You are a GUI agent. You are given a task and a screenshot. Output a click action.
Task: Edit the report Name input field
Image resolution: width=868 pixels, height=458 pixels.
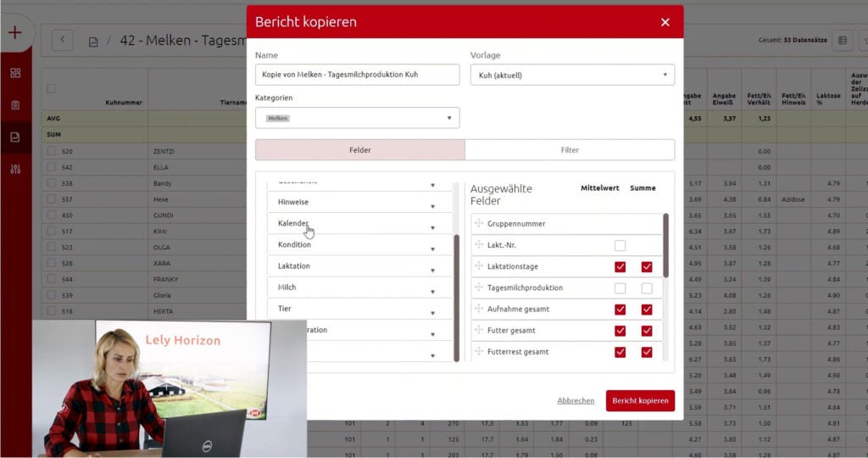(x=357, y=75)
